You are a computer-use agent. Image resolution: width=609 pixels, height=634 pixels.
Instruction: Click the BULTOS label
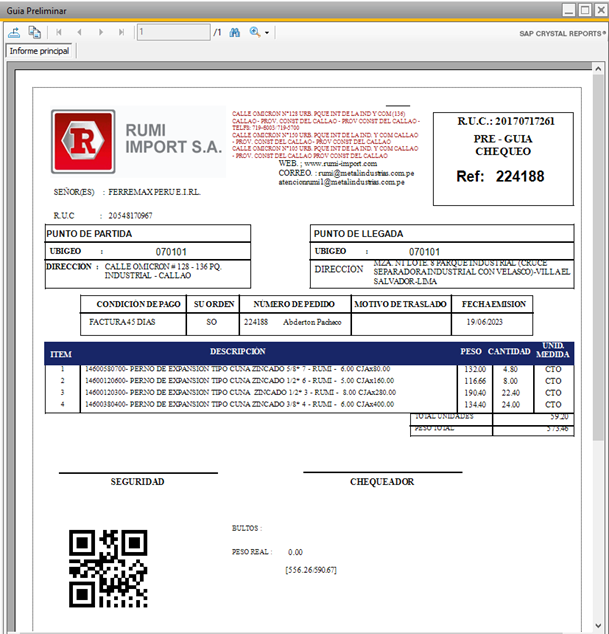click(x=247, y=528)
